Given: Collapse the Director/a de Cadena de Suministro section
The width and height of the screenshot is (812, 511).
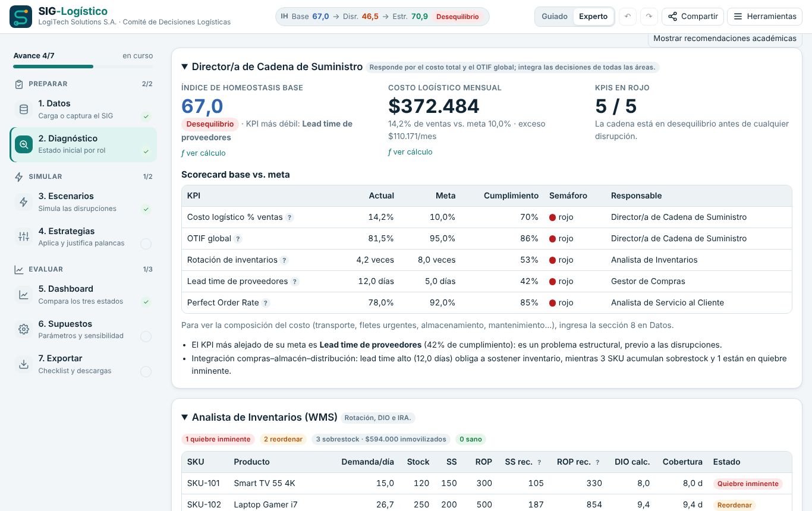Looking at the screenshot, I should (185, 67).
